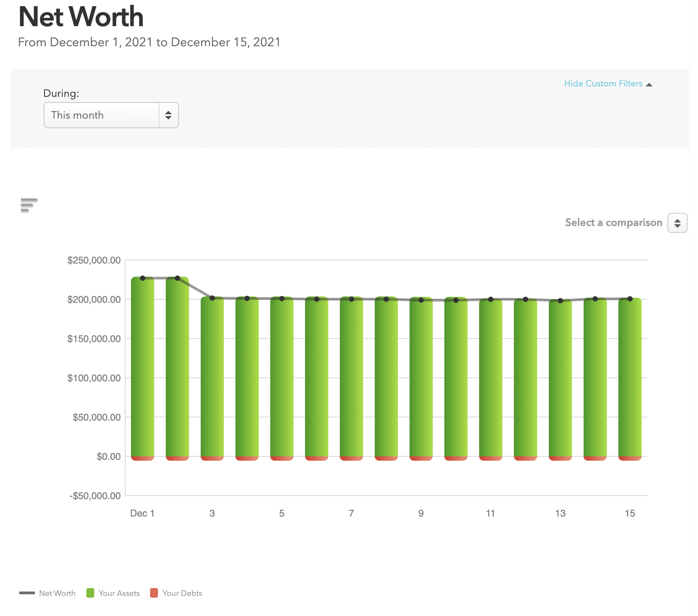Select the assets bar for day 7
The width and height of the screenshot is (698, 616).
click(x=351, y=376)
